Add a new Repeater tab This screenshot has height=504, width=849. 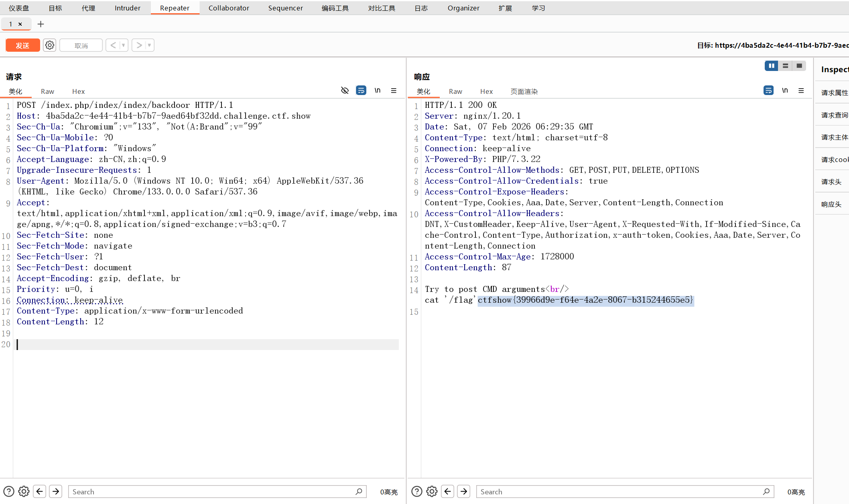tap(41, 24)
